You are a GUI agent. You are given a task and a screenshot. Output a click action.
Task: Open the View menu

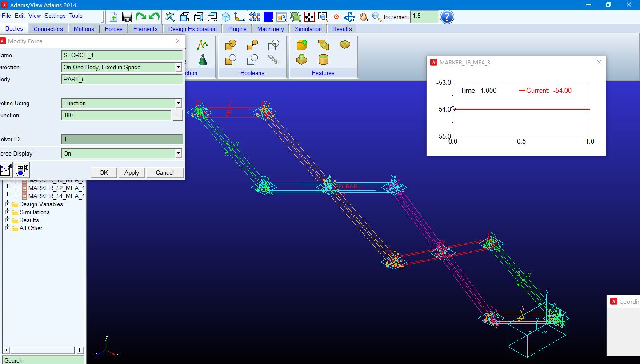(x=35, y=16)
